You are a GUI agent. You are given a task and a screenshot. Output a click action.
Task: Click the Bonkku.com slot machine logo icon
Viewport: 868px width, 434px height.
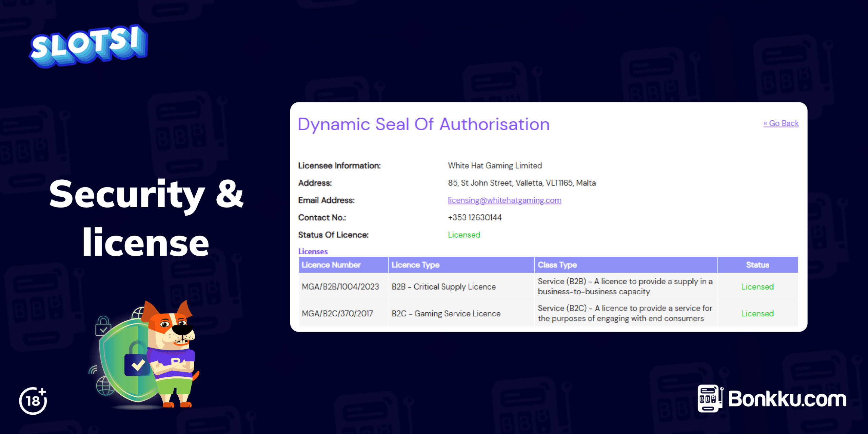click(x=710, y=398)
